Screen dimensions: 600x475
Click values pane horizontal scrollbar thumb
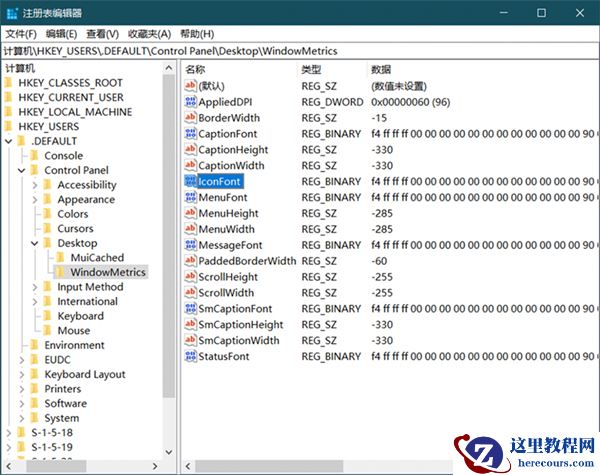[x=269, y=466]
